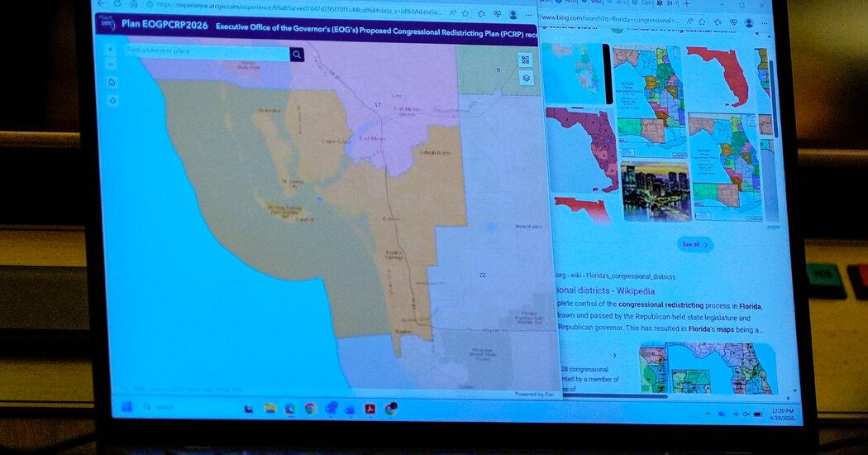The width and height of the screenshot is (868, 455).
Task: Click the Powered by Esri attribution link
Action: pyautogui.click(x=534, y=395)
